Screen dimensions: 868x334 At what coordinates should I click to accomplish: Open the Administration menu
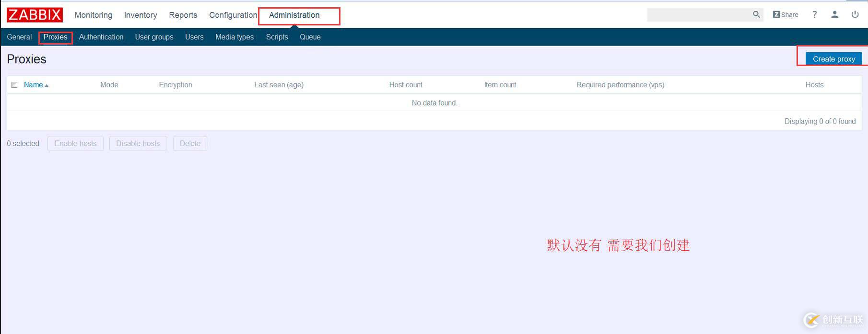tap(294, 15)
